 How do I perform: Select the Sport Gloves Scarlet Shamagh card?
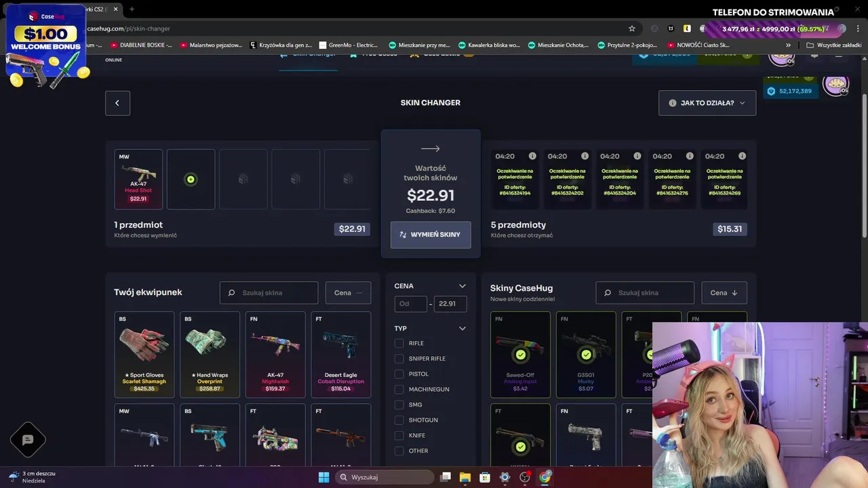click(144, 354)
